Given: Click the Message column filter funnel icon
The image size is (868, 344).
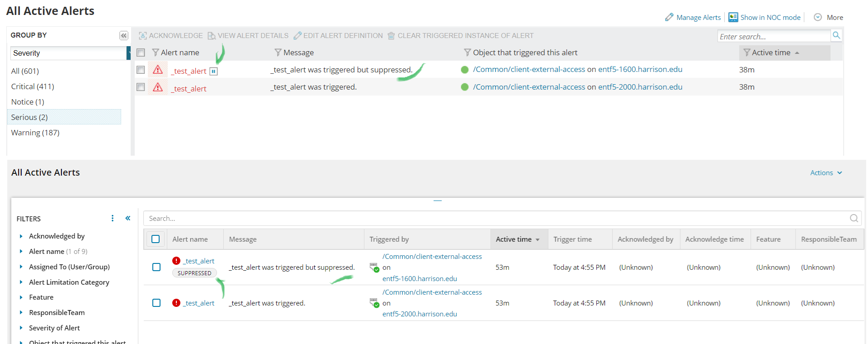Looking at the screenshot, I should [x=278, y=53].
